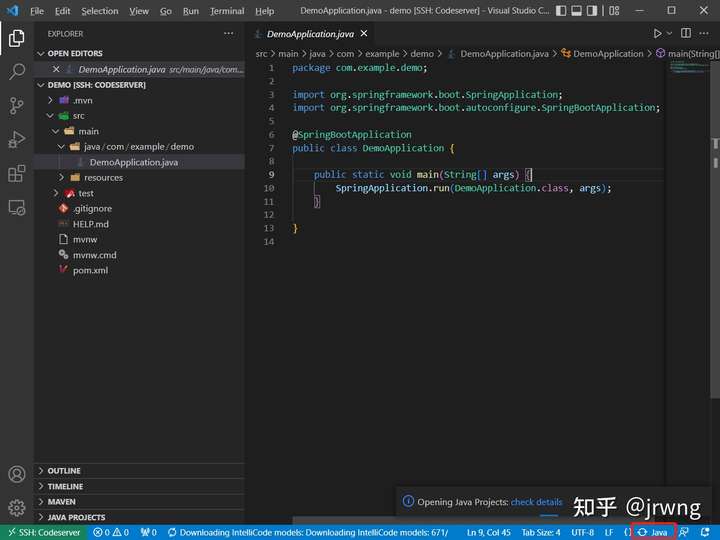Open the View menu
720x540 pixels.
[139, 11]
